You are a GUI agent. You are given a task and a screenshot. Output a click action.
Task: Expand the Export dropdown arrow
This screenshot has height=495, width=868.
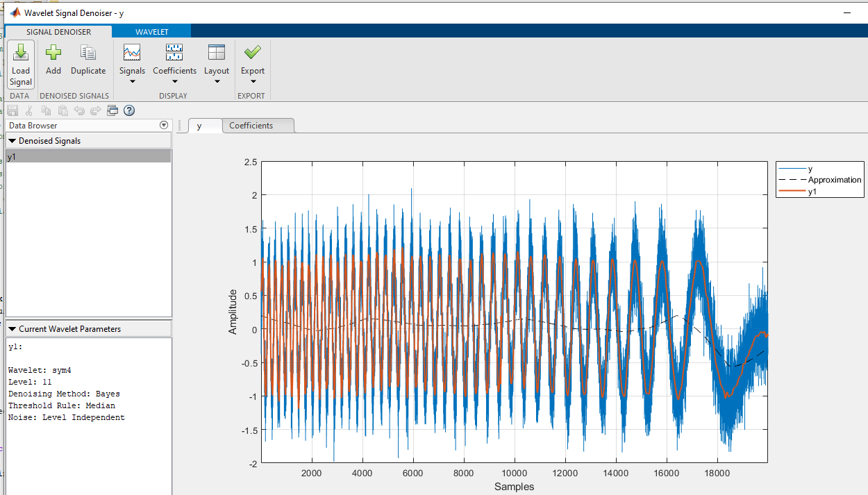253,82
